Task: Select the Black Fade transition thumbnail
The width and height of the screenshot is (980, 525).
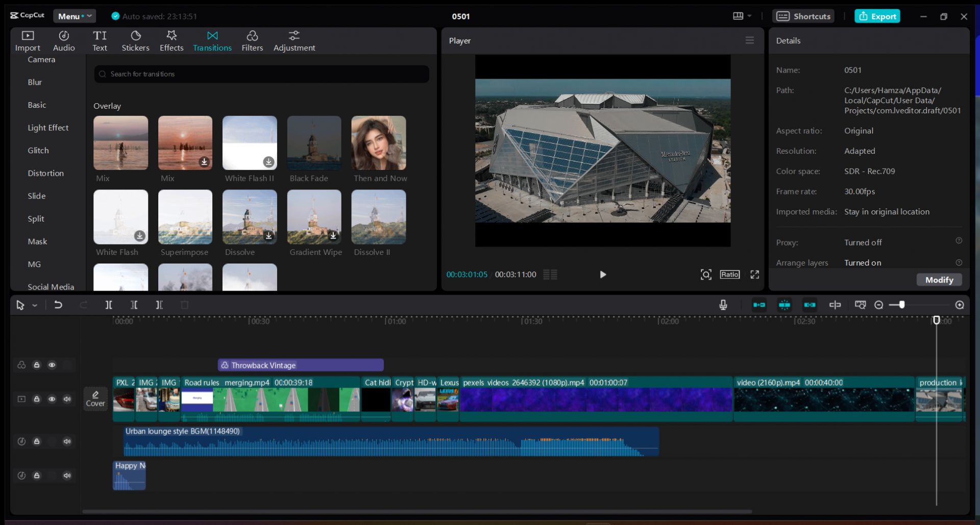Action: (x=314, y=144)
